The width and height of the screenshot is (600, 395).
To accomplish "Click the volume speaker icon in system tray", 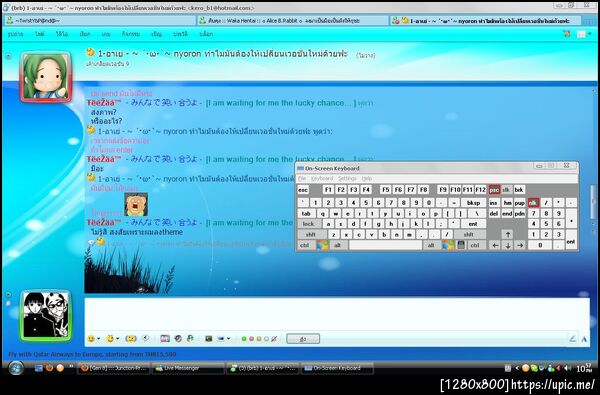I will tap(567, 368).
